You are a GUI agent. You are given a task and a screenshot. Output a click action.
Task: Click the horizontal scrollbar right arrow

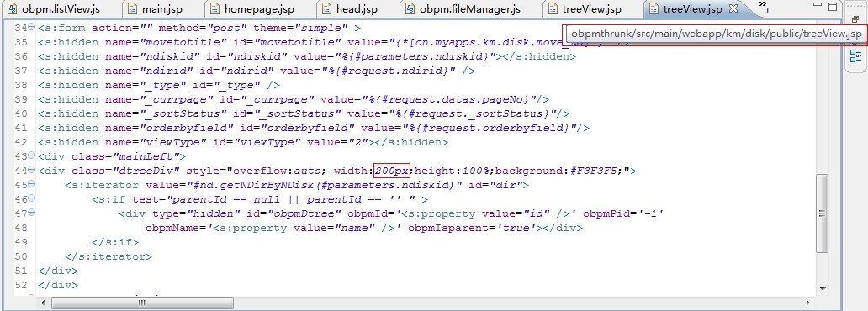(808, 303)
